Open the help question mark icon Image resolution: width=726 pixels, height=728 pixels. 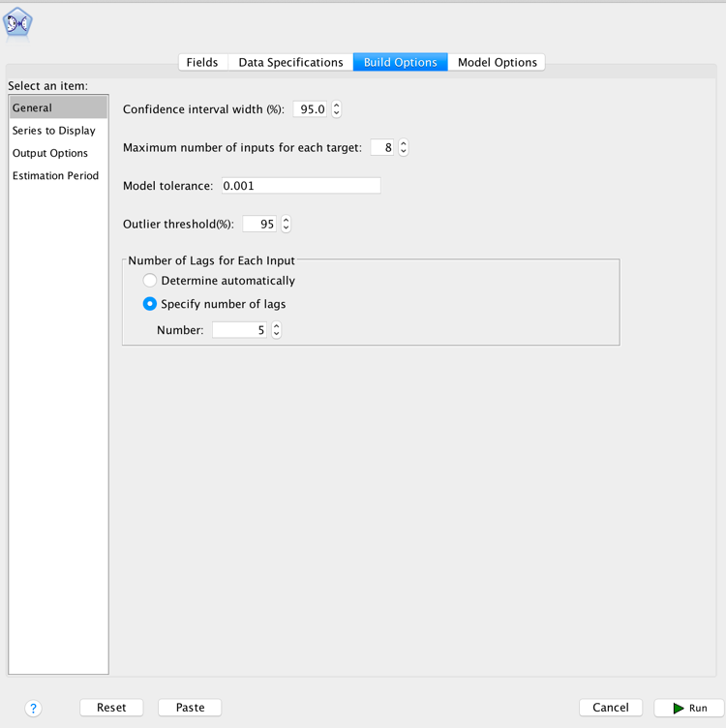point(34,708)
